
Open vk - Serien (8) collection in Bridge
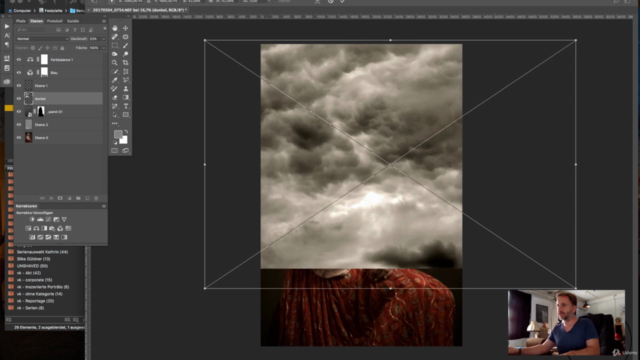tap(30, 308)
